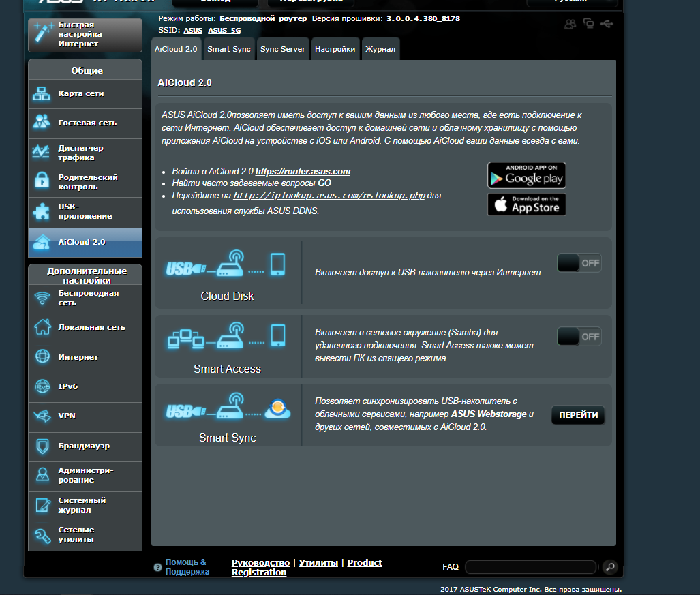The image size is (700, 595).
Task: Open the router.asus.com link
Action: 303,172
